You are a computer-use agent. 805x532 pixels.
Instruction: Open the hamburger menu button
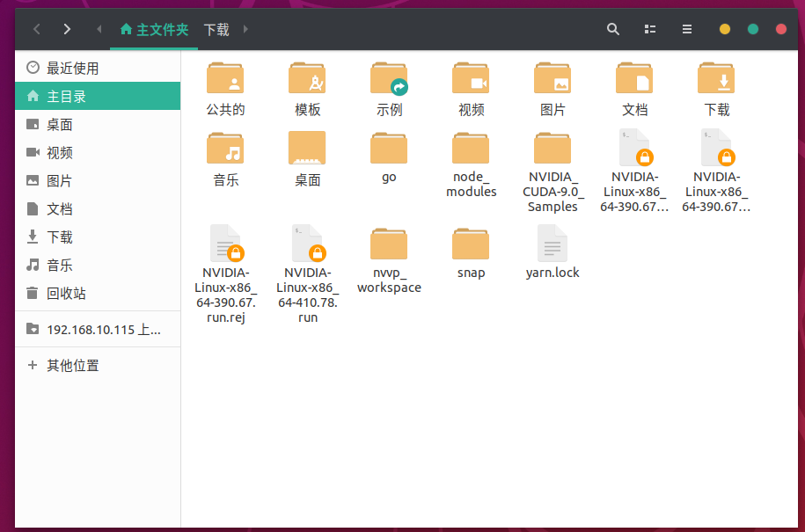[687, 29]
